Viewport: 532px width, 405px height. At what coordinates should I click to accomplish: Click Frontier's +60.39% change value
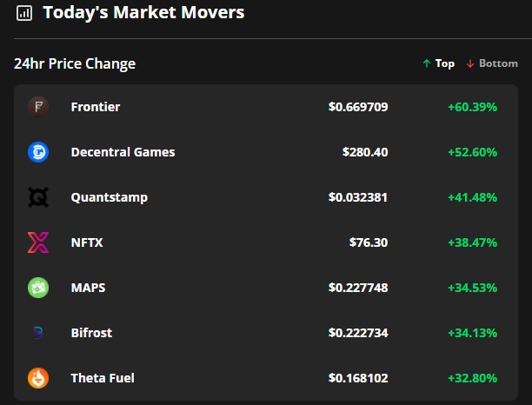click(472, 107)
